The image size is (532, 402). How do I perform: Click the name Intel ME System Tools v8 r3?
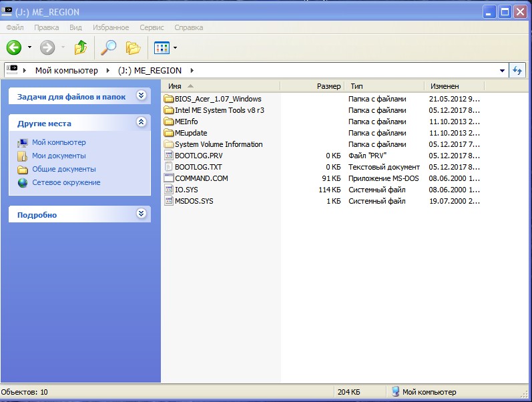click(220, 110)
